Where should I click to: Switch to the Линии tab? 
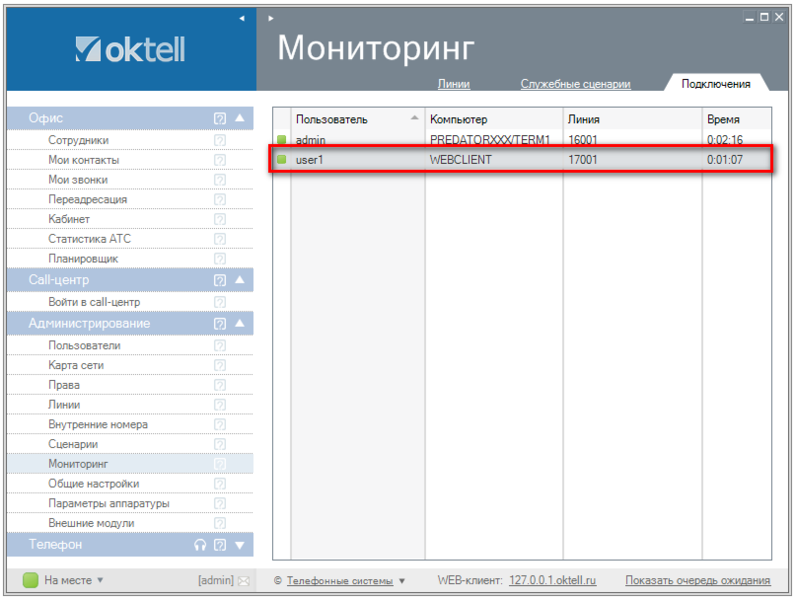click(x=454, y=84)
